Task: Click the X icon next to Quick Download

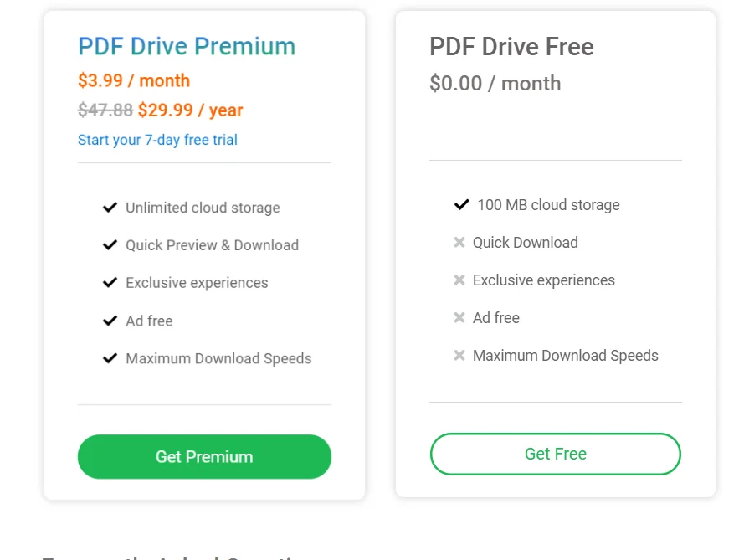Action: pyautogui.click(x=459, y=243)
